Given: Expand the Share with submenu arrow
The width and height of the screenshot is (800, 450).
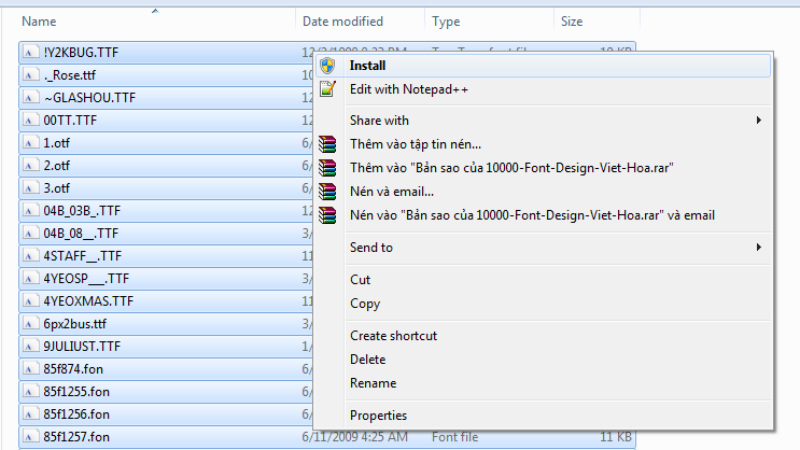Looking at the screenshot, I should (x=759, y=121).
